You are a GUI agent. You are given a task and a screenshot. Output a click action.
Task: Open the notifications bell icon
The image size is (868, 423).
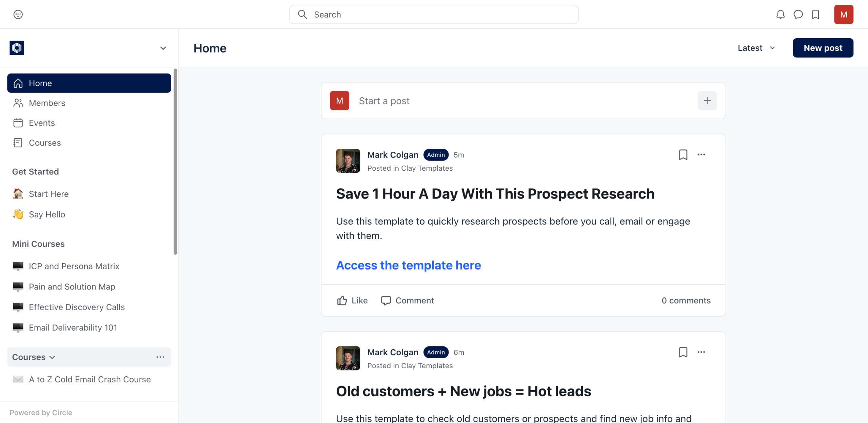pos(780,15)
